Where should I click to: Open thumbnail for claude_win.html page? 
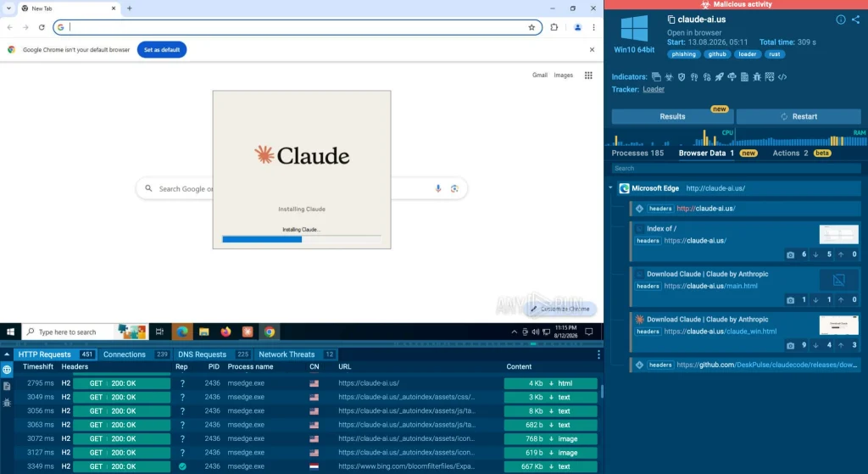point(838,325)
